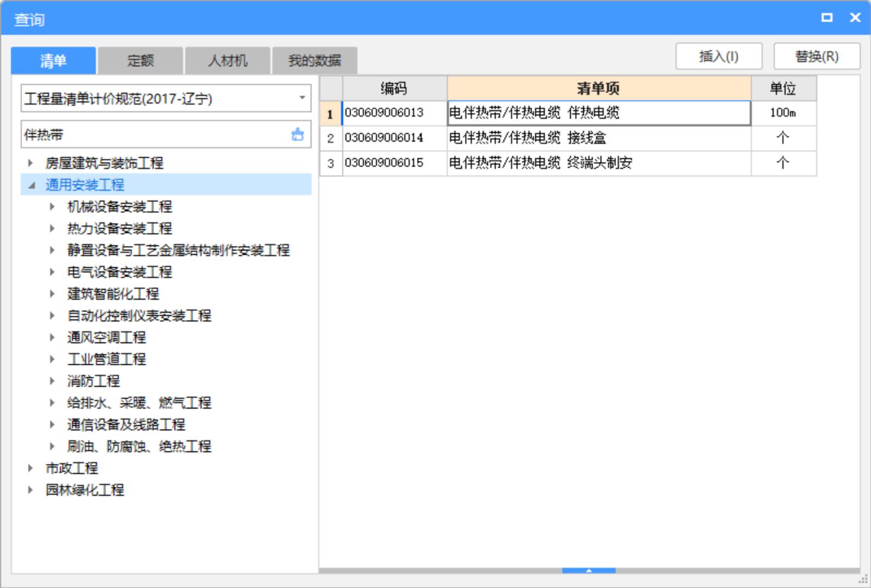Expand the 工业管道工程 arrow

(52, 359)
